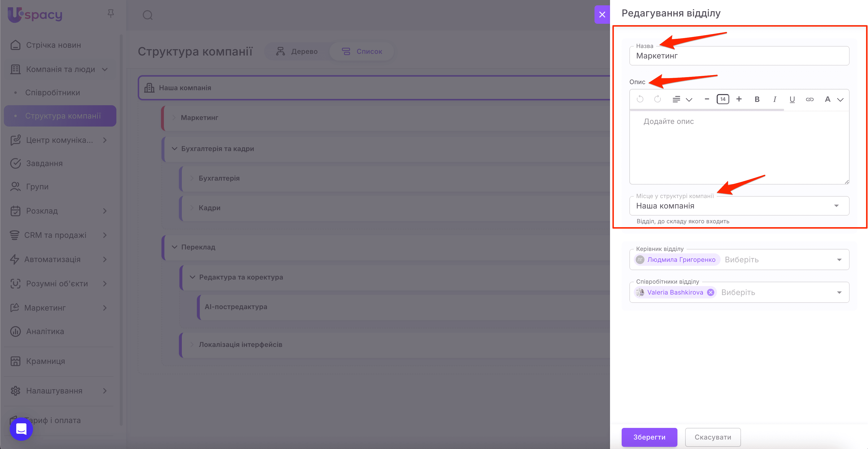Image resolution: width=868 pixels, height=449 pixels.
Task: Click the Bold formatting icon
Action: click(x=757, y=99)
